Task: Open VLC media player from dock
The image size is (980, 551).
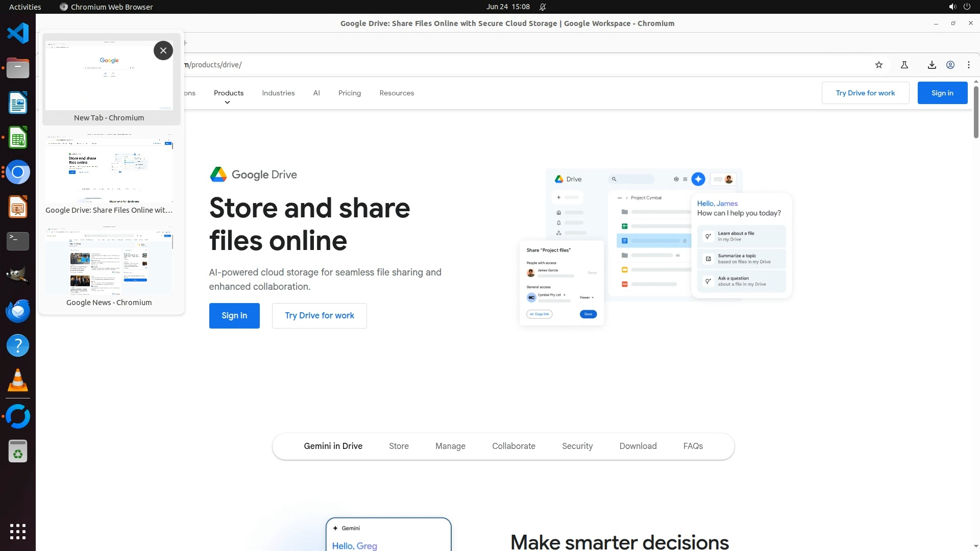Action: [x=18, y=380]
